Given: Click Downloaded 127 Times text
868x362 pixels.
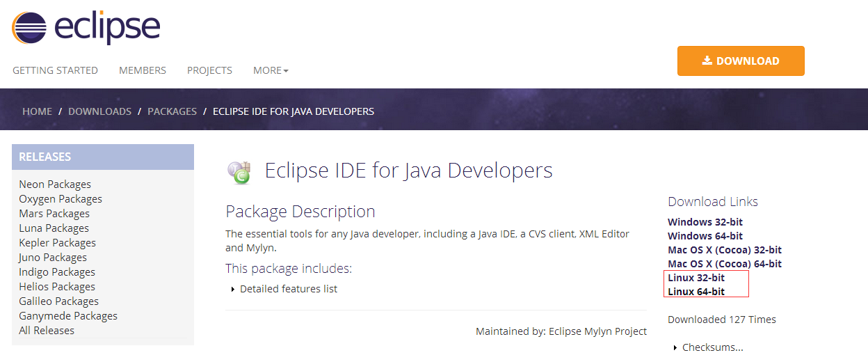Looking at the screenshot, I should (x=722, y=320).
